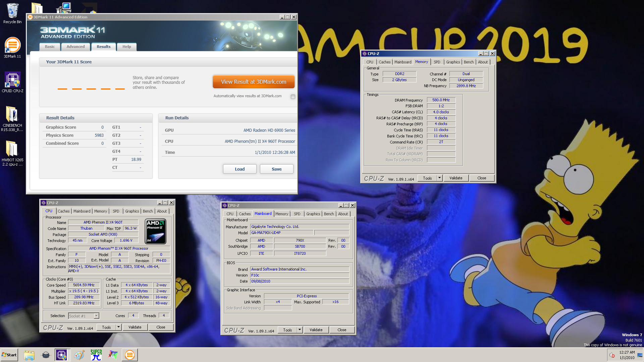Click the Southbridge SB700 field

coord(300,246)
